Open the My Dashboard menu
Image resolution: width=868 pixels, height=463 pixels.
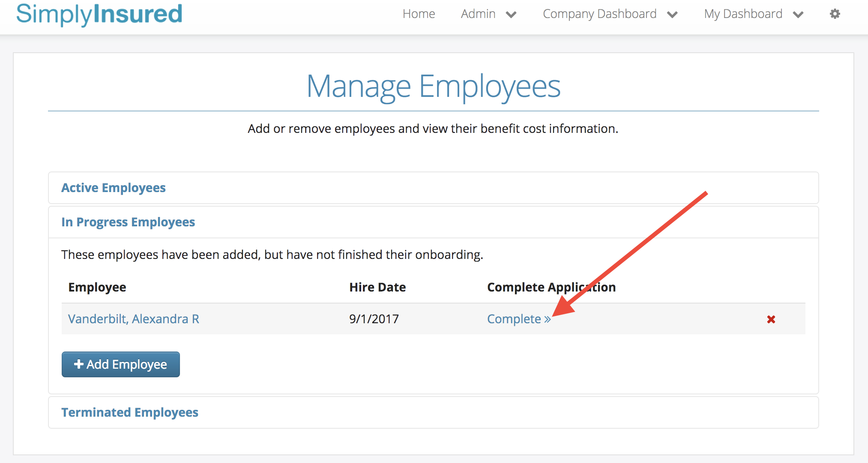coord(743,14)
